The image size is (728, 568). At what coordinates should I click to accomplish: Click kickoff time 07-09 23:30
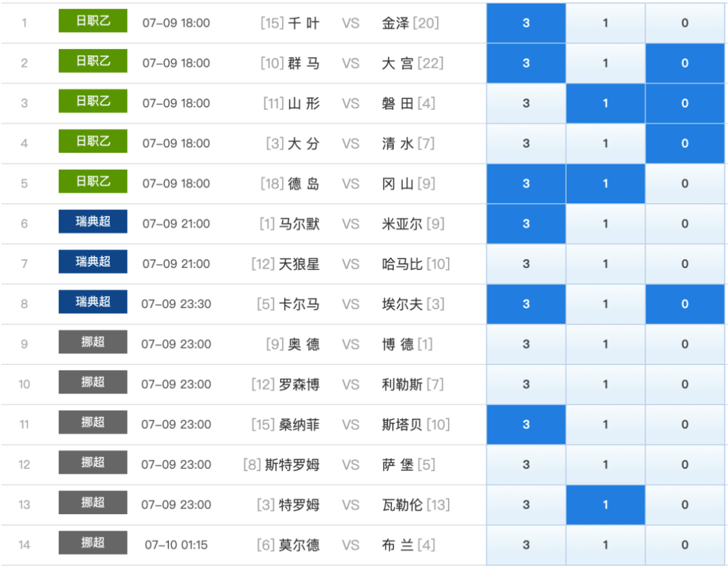coord(176,304)
